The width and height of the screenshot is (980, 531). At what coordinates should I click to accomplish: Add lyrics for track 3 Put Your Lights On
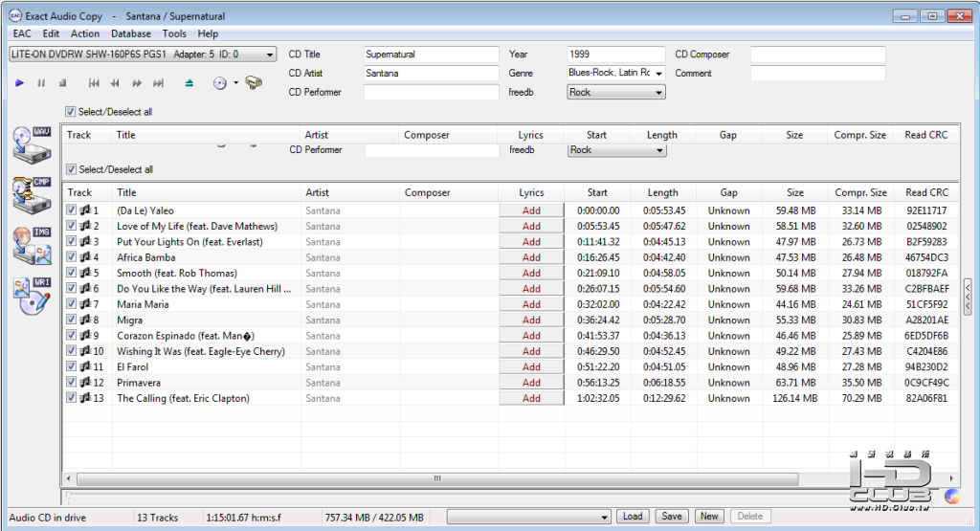(x=531, y=242)
